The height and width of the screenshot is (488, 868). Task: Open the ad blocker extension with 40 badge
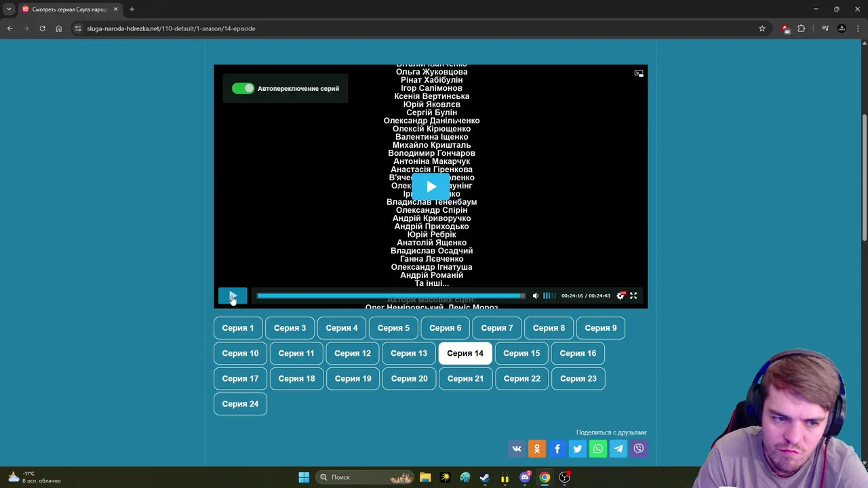coord(785,28)
